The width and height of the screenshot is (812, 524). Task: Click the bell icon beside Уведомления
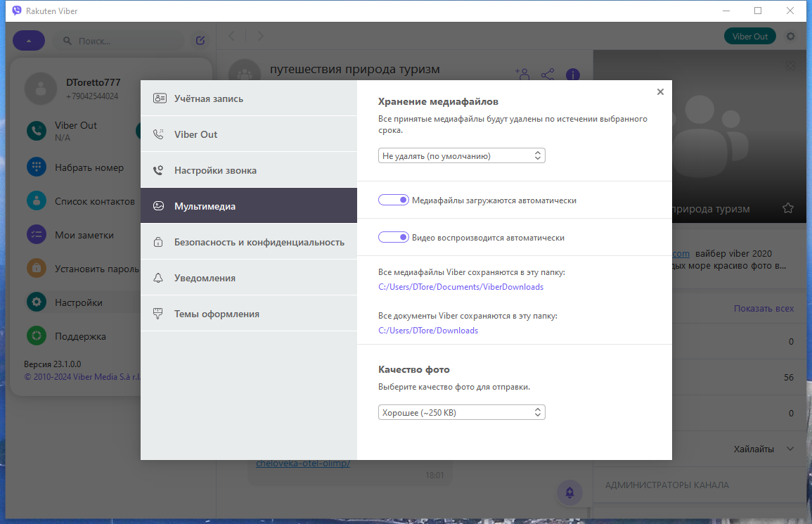coord(158,278)
